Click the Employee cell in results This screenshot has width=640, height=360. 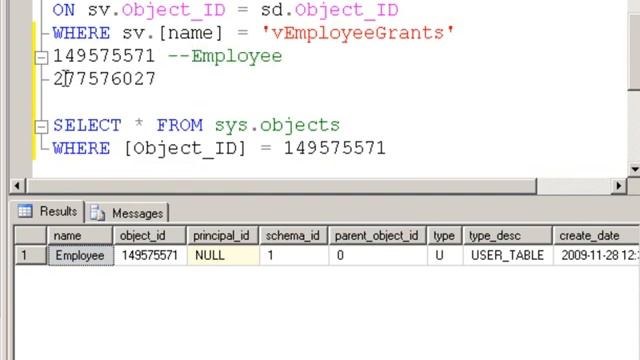80,256
